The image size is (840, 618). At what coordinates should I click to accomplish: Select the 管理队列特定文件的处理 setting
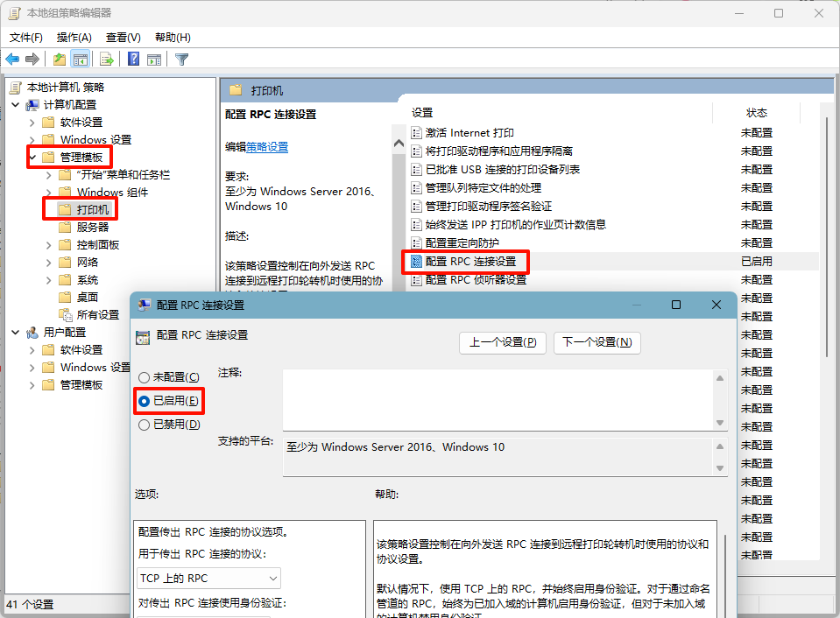coord(484,188)
